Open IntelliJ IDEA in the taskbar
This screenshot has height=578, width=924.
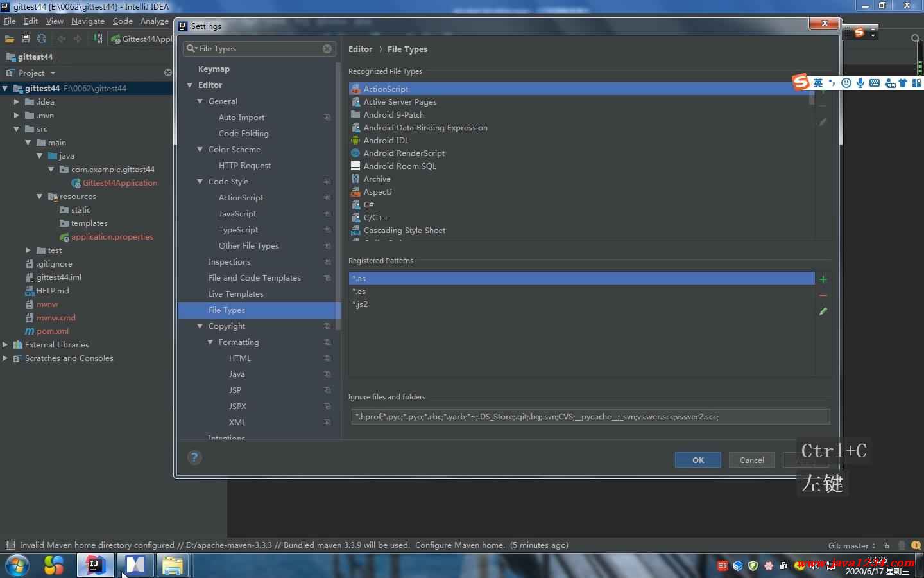pos(95,565)
